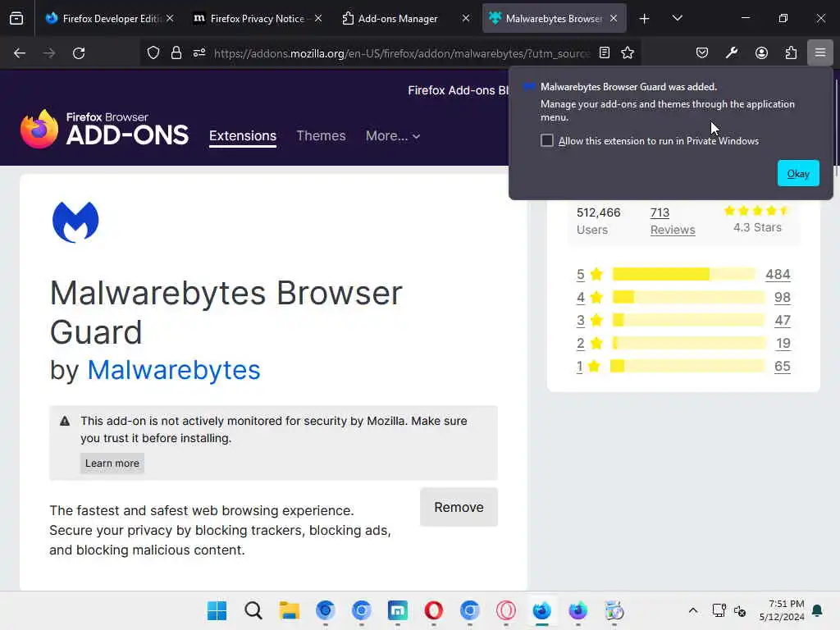Viewport: 840px width, 630px height.
Task: Close the Firefox Privacy Notice tab
Action: pyautogui.click(x=318, y=18)
